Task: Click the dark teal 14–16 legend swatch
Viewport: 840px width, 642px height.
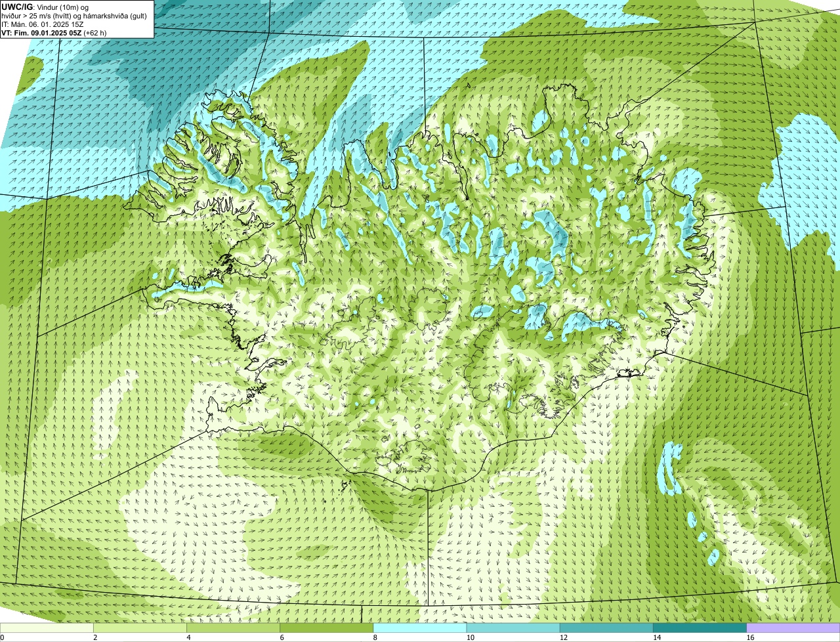Action: (700, 628)
